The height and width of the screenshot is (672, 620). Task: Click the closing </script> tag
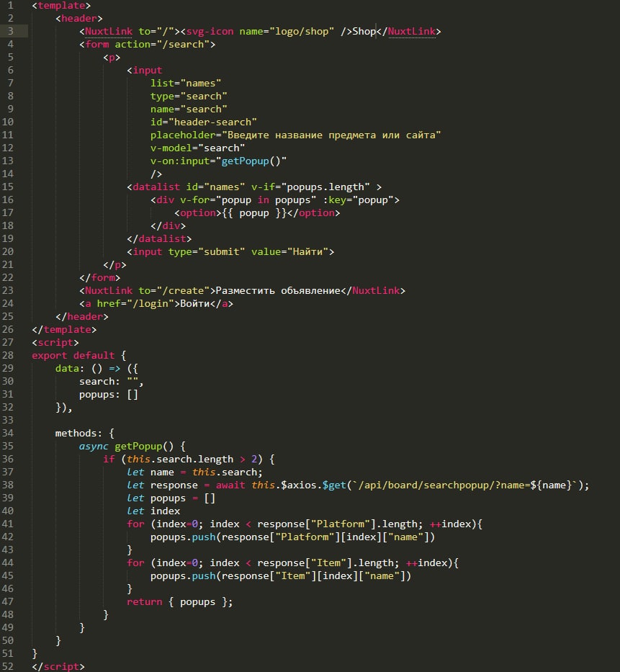tap(58, 666)
